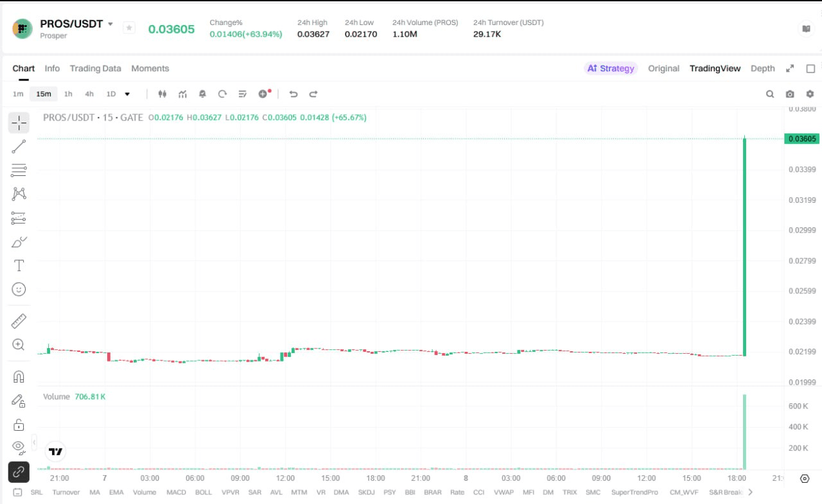This screenshot has width=822, height=504.
Task: Select the brush drawing tool
Action: [x=19, y=242]
